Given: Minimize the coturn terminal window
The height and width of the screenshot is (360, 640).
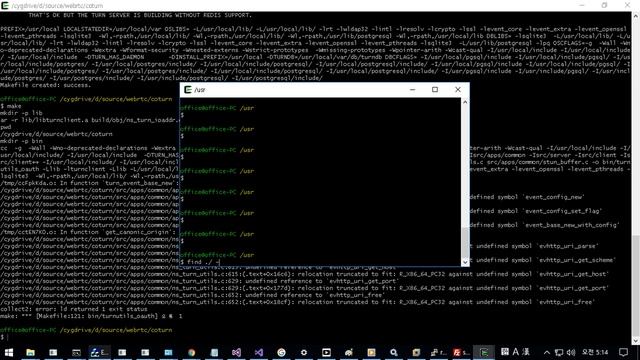Looking at the screenshot, I should pos(582,5).
